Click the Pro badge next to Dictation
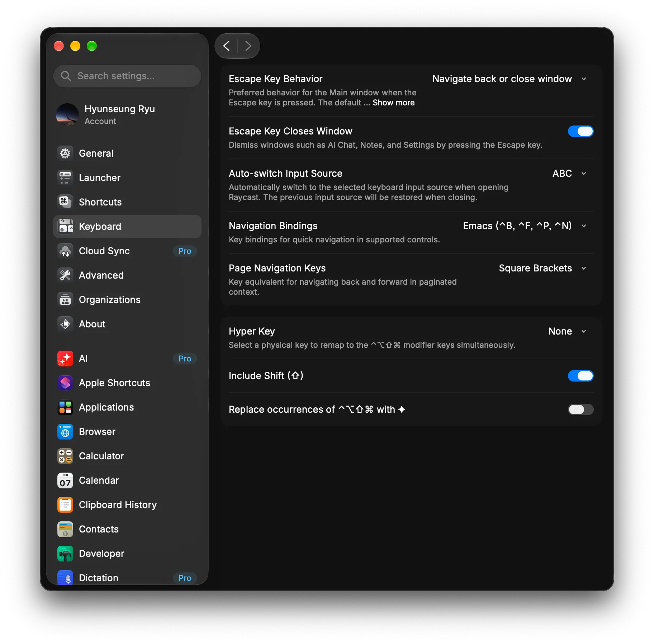This screenshot has width=654, height=644. pyautogui.click(x=185, y=578)
